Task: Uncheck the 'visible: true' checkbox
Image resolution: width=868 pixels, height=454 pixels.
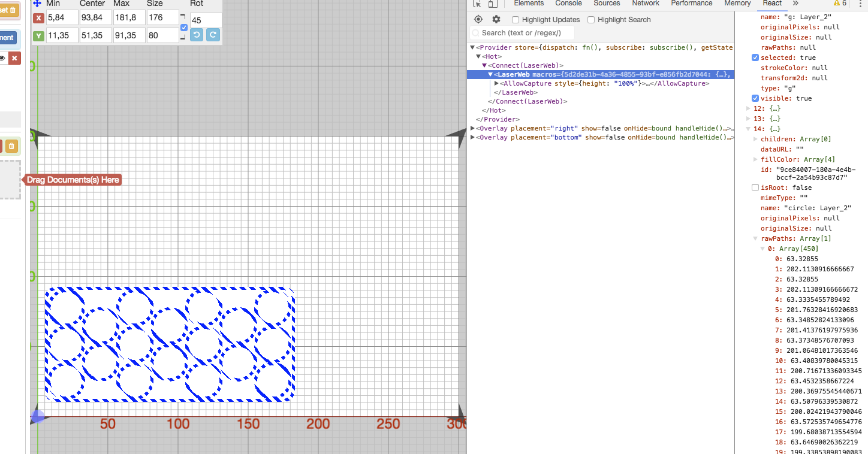Action: pyautogui.click(x=755, y=98)
